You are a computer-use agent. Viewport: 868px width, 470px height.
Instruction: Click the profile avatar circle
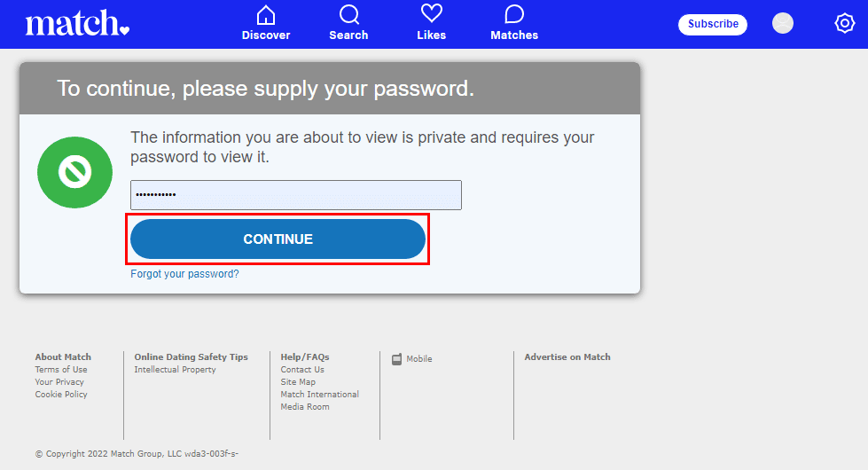783,24
